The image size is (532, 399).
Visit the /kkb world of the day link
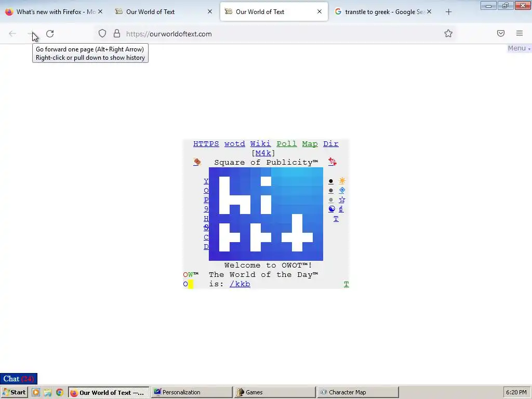(x=240, y=284)
